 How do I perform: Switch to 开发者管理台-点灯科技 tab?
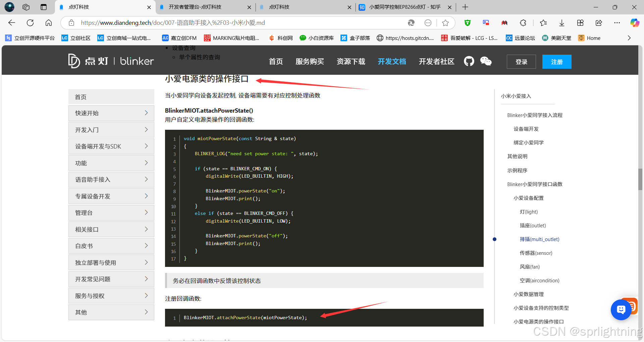[x=205, y=7]
